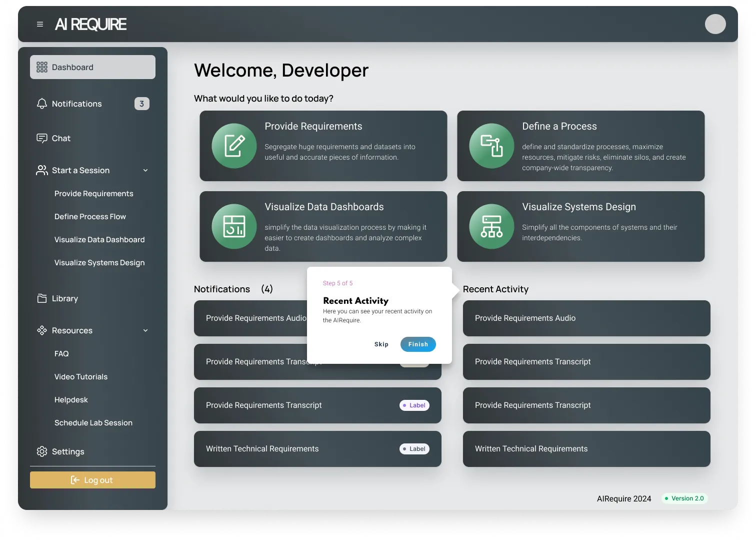This screenshot has height=540, width=756.
Task: Select Visualize Data Dashboard sub-item
Action: pyautogui.click(x=99, y=240)
